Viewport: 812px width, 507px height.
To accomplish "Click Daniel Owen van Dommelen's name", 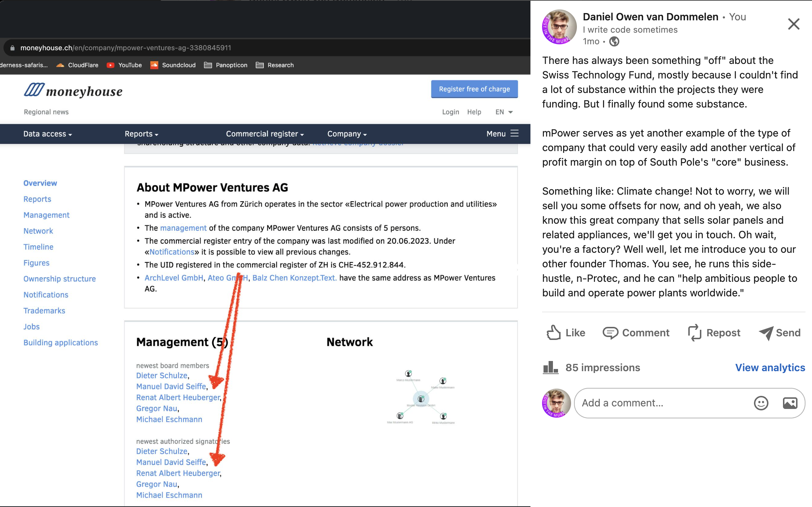I will [x=650, y=17].
